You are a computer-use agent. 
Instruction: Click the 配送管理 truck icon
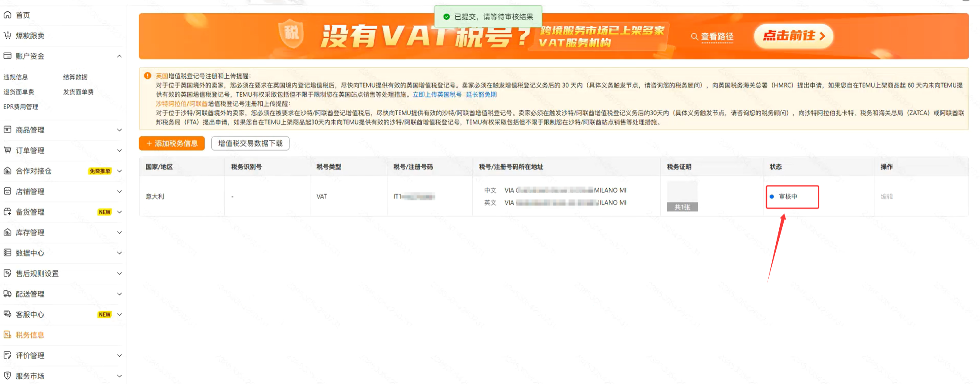7,294
